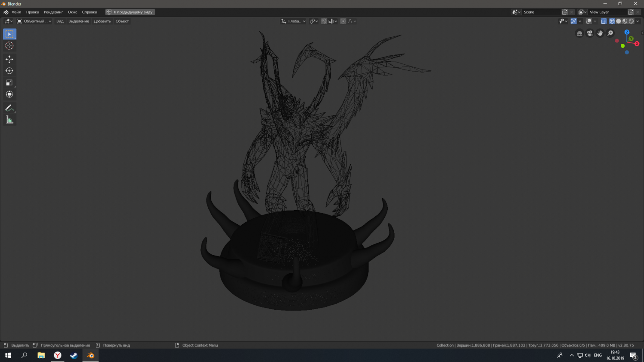Image resolution: width=644 pixels, height=362 pixels.
Task: Switch to solid viewport shading
Action: 618,21
